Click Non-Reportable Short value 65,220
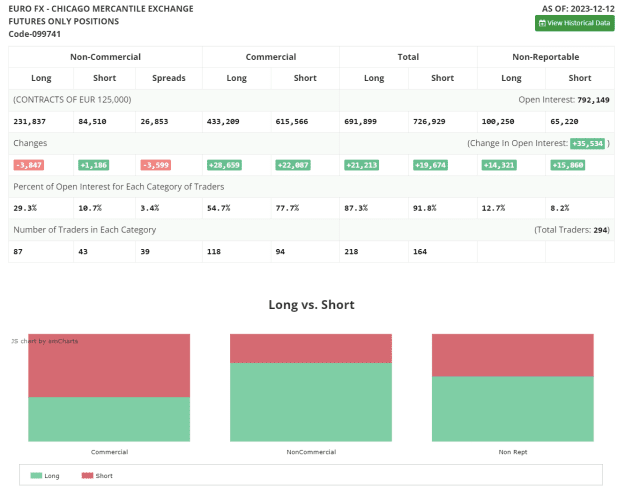The image size is (625, 486). 564,122
